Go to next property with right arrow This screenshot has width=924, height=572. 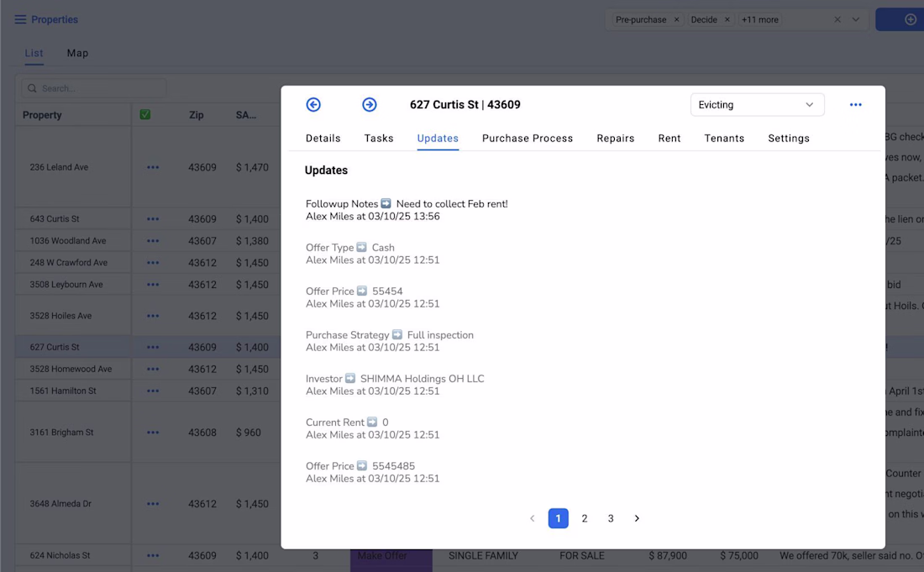[370, 104]
